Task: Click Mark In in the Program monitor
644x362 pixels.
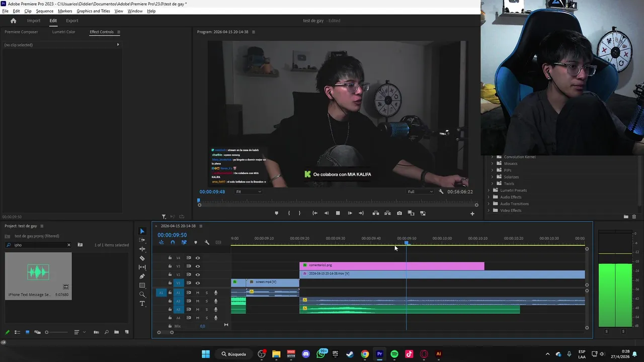Action: coord(289,213)
